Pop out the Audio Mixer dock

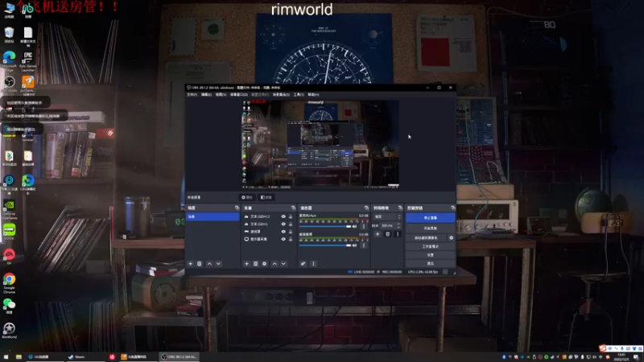(366, 208)
